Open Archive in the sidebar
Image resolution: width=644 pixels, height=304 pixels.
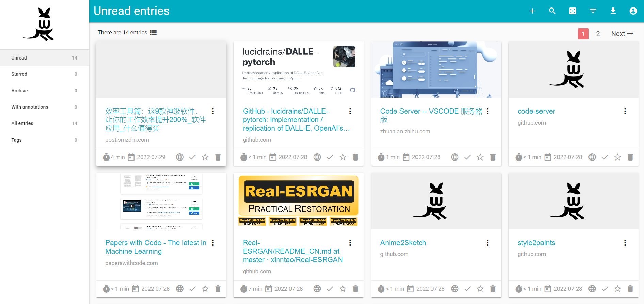point(45,91)
